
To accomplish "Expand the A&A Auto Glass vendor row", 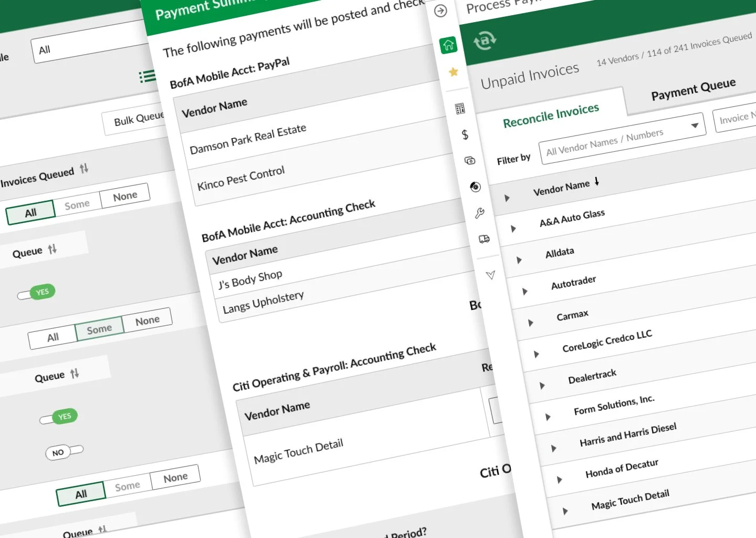I will 513,229.
